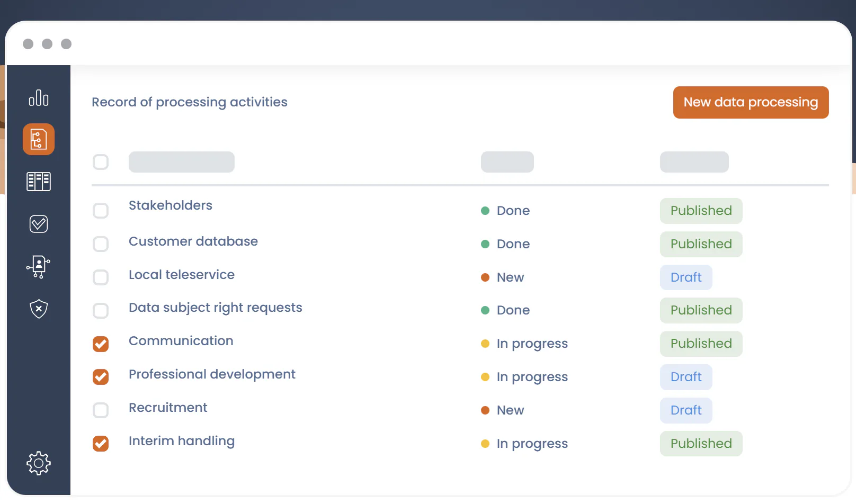Check the Recruitment checkbox
Screen dimensions: 856x504
click(x=101, y=410)
